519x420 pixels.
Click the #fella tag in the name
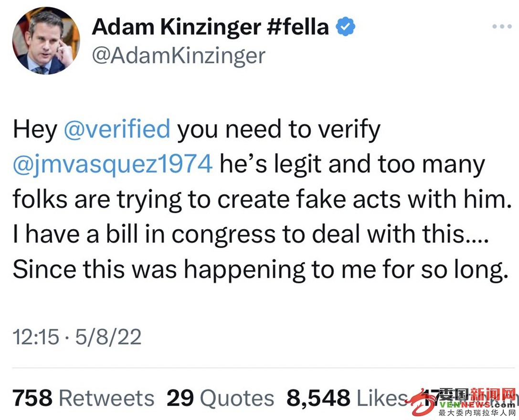click(x=298, y=27)
